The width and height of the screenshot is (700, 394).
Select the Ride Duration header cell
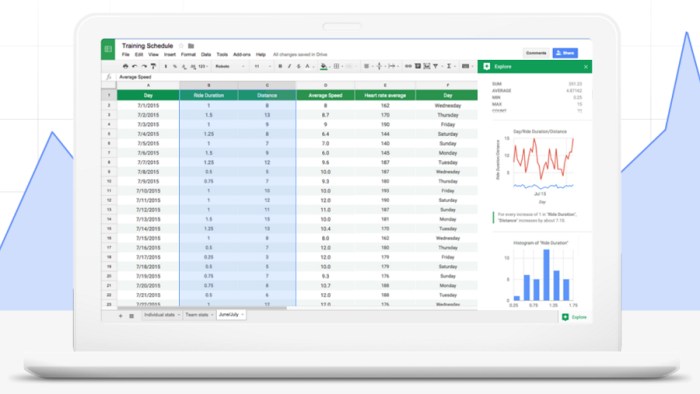click(208, 95)
